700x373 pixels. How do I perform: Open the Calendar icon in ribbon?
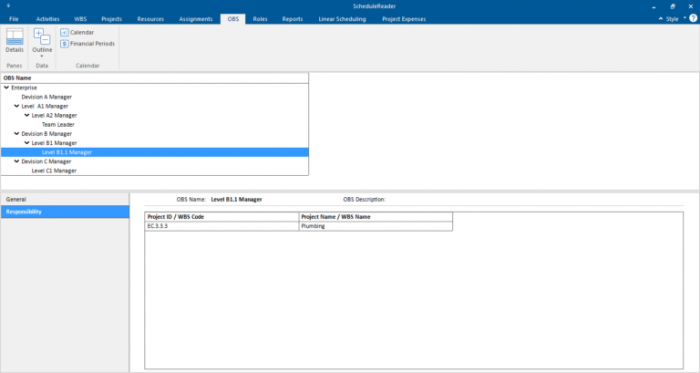pos(64,33)
